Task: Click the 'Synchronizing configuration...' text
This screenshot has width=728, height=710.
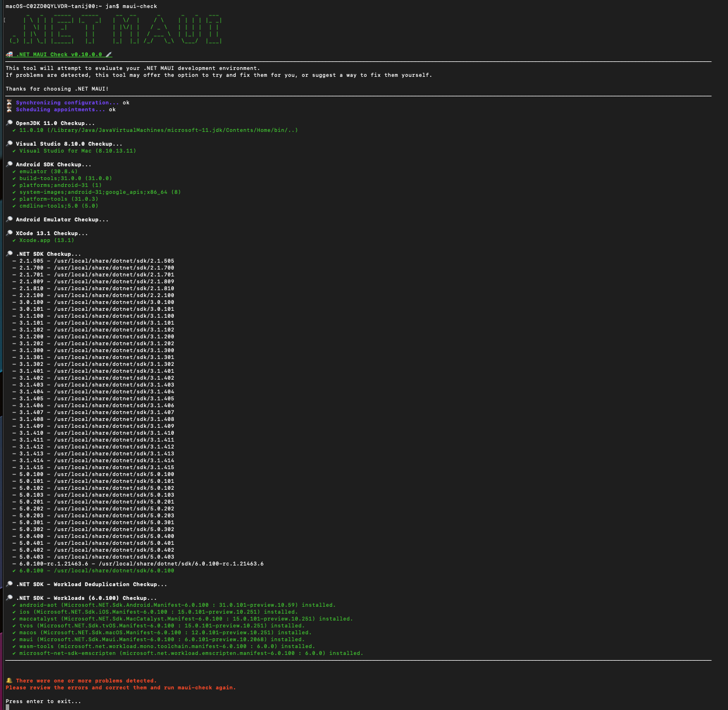Action: click(x=68, y=103)
